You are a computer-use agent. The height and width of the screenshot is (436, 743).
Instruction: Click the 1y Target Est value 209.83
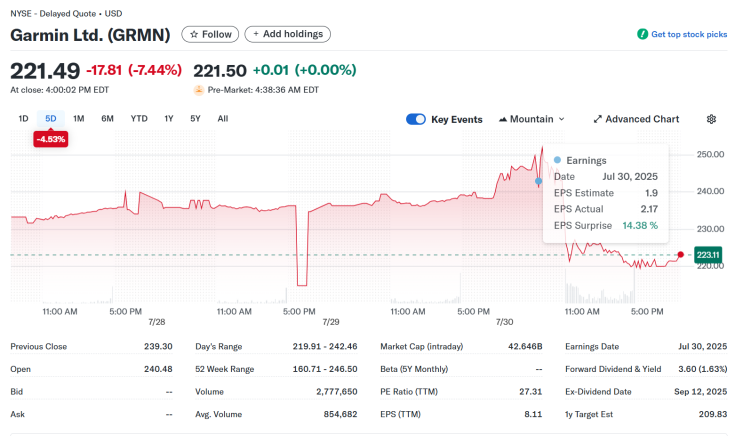point(713,414)
